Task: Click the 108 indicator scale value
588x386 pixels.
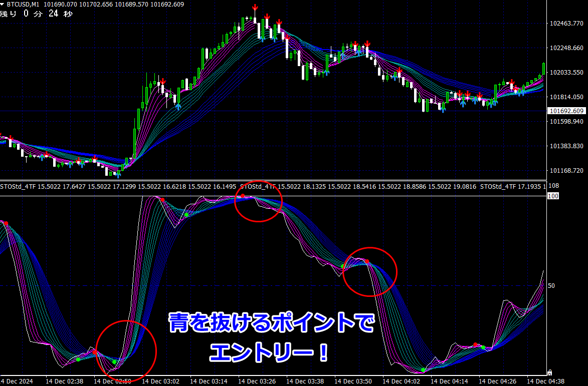Action: pos(553,186)
